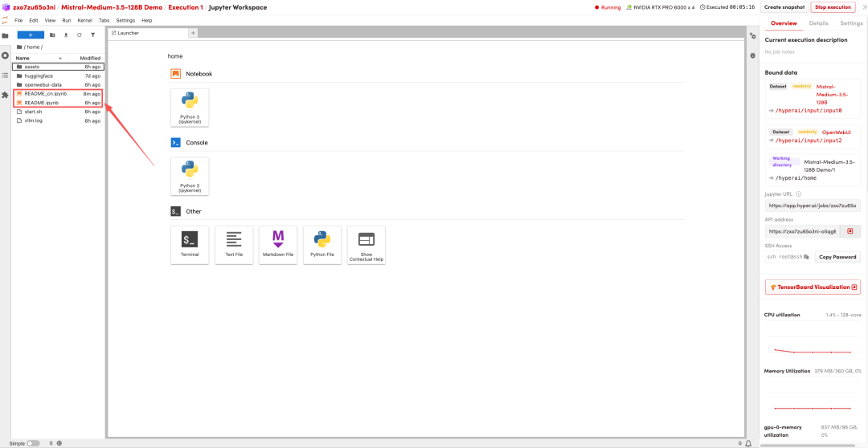Toggle Simple interface mode switch
This screenshot has height=448, width=868.
pos(33,443)
